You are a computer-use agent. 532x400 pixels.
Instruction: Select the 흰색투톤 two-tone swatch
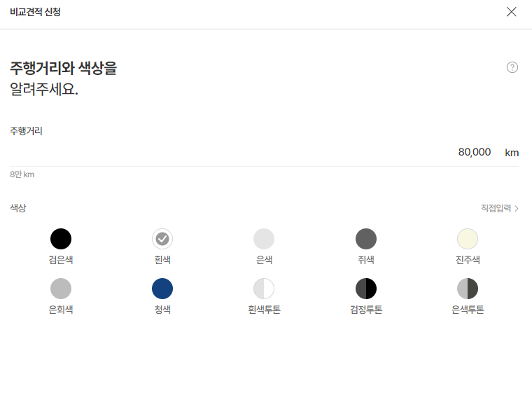[x=264, y=289]
